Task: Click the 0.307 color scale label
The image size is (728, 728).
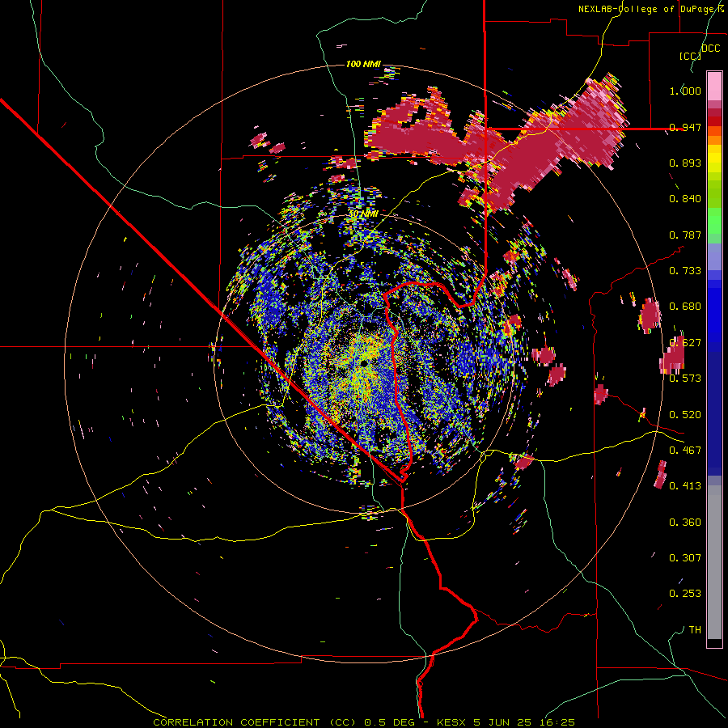Action: [685, 558]
